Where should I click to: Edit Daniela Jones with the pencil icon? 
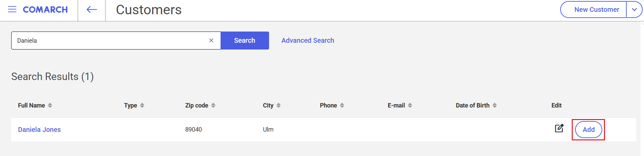tap(559, 128)
